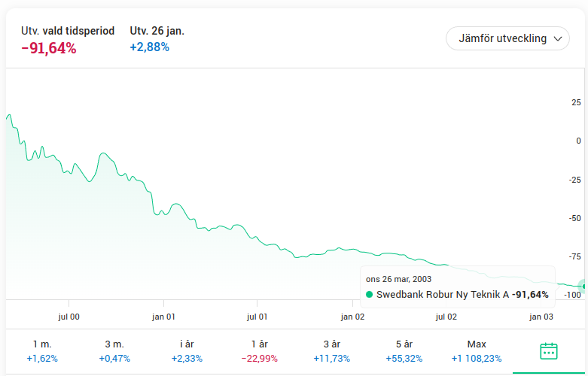Image resolution: width=588 pixels, height=376 pixels.
Task: Click the jan 01 axis label
Action: pos(163,317)
